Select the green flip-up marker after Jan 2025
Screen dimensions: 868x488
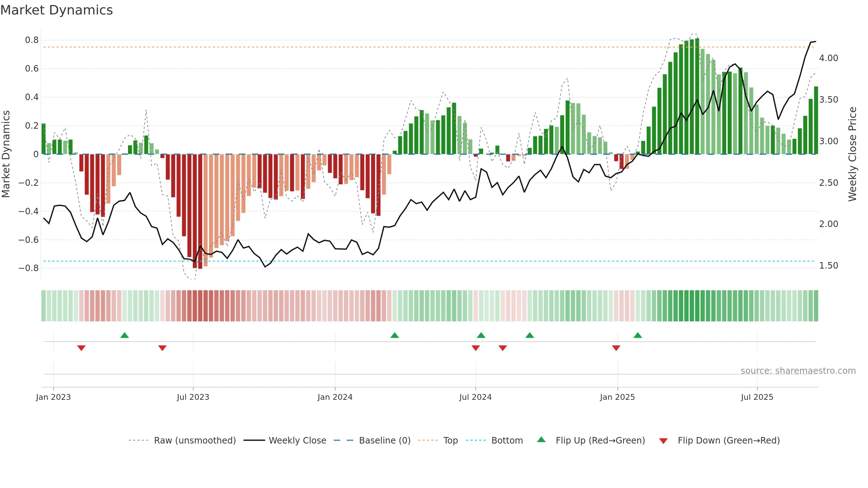pos(638,335)
